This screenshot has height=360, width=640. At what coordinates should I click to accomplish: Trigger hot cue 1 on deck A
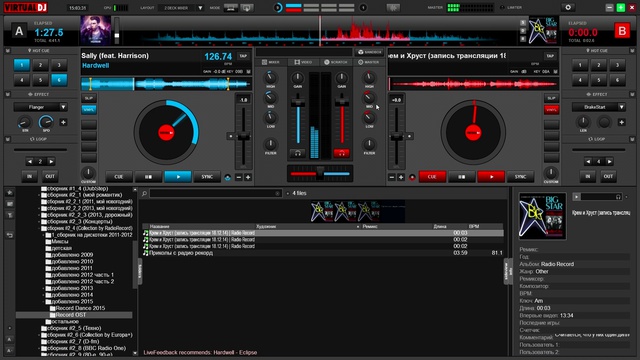point(22,65)
